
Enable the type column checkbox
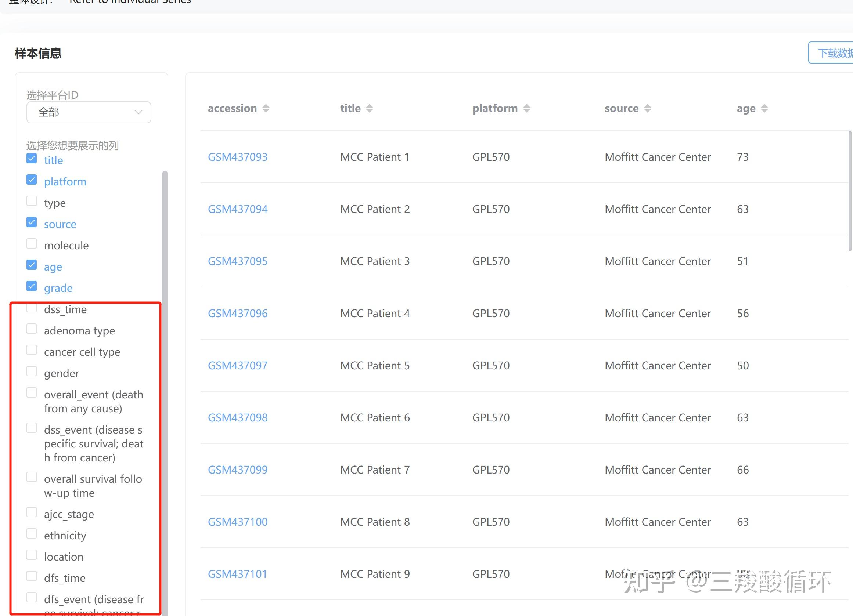coord(32,202)
